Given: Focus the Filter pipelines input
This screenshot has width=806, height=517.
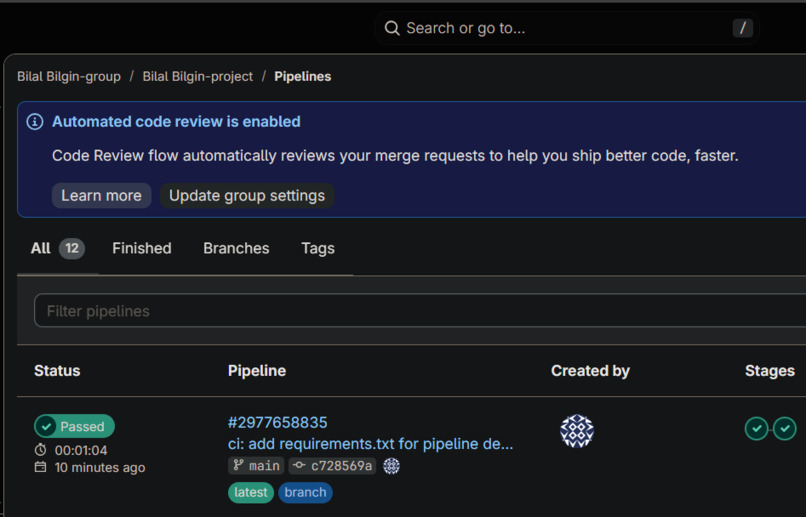Looking at the screenshot, I should click(x=420, y=310).
